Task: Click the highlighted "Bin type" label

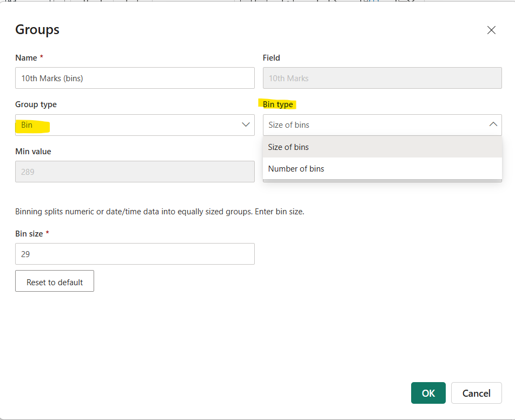Action: coord(278,104)
